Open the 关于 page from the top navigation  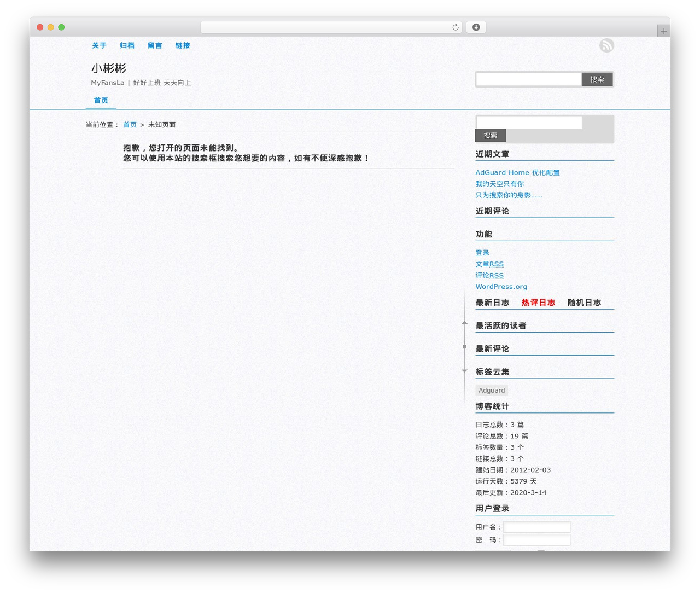click(x=99, y=45)
